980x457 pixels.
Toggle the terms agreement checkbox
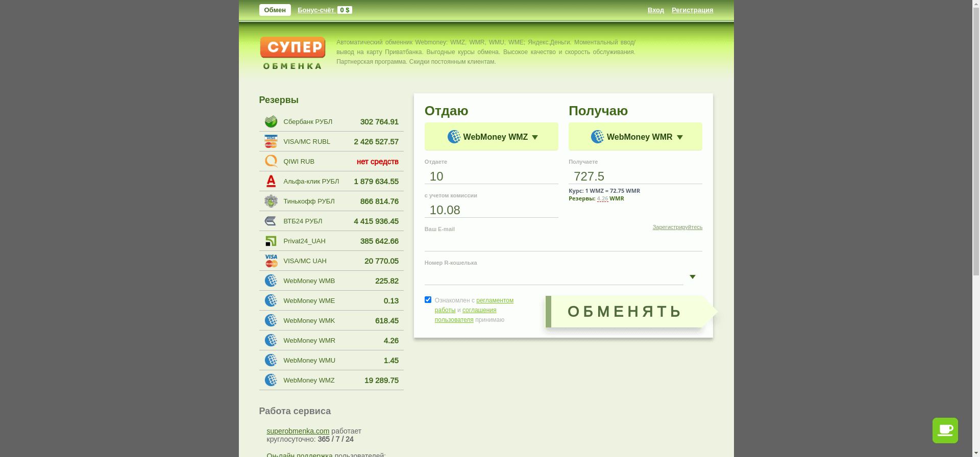click(428, 300)
